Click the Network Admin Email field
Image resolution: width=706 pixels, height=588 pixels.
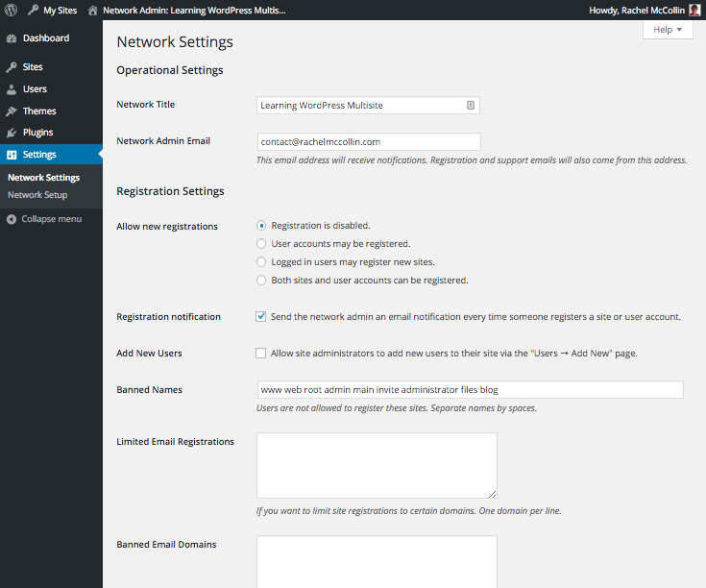pos(368,142)
